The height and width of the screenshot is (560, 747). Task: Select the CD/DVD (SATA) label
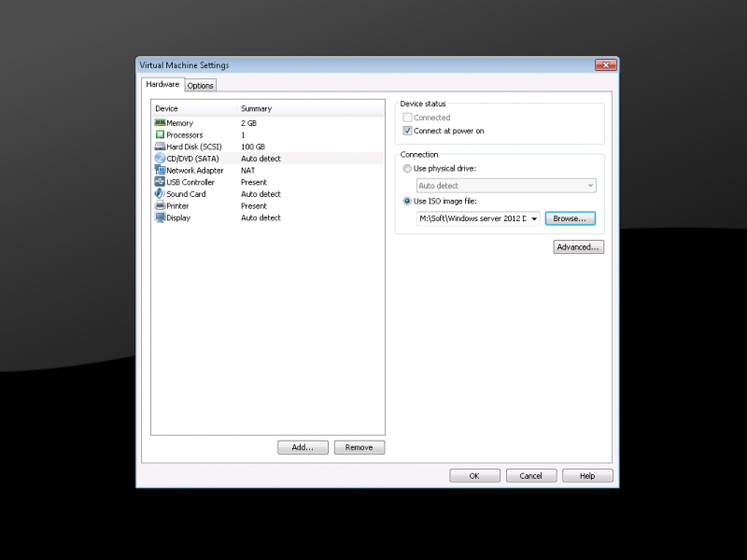pyautogui.click(x=192, y=159)
